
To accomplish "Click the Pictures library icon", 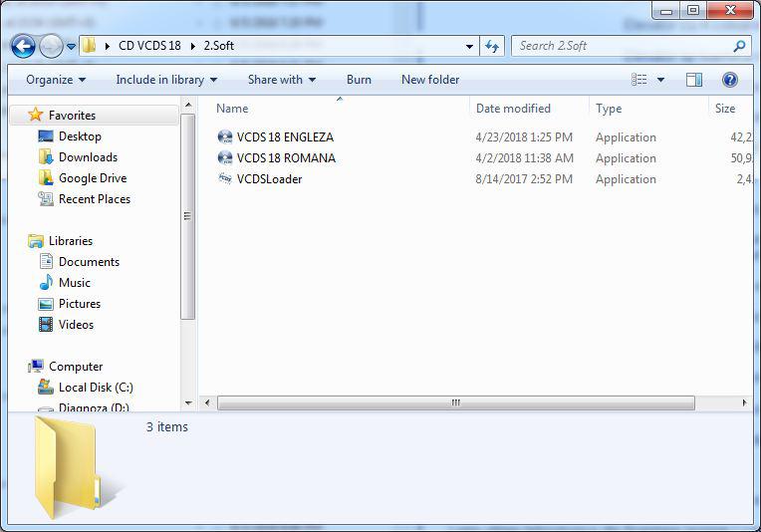I will click(46, 304).
